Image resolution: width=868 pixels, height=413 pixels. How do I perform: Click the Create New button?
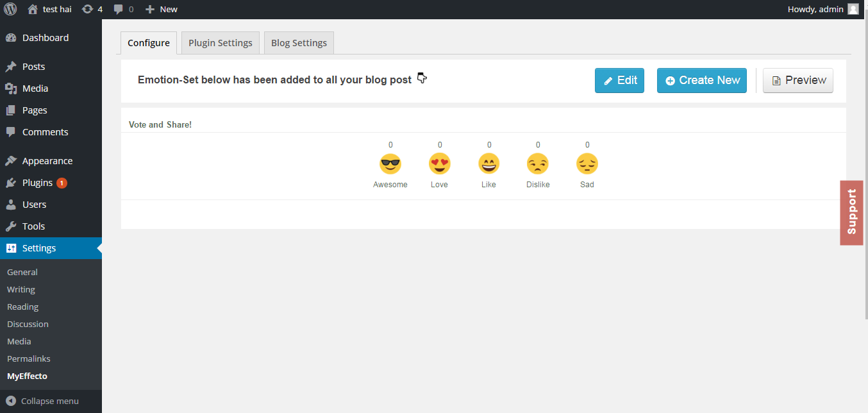click(702, 80)
